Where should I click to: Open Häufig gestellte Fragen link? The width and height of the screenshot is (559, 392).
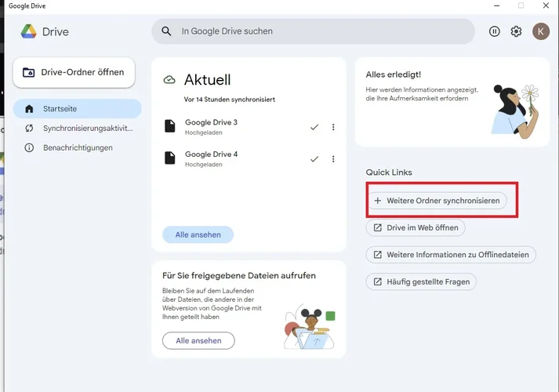click(x=421, y=281)
